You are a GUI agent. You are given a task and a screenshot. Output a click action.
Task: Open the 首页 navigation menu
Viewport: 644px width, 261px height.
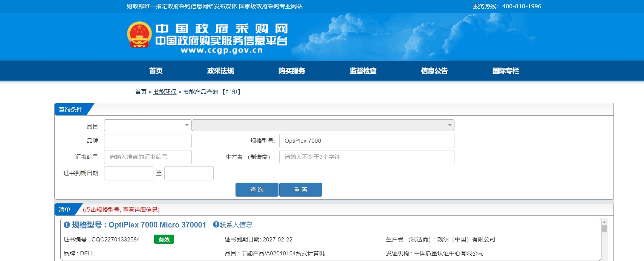[x=156, y=71]
